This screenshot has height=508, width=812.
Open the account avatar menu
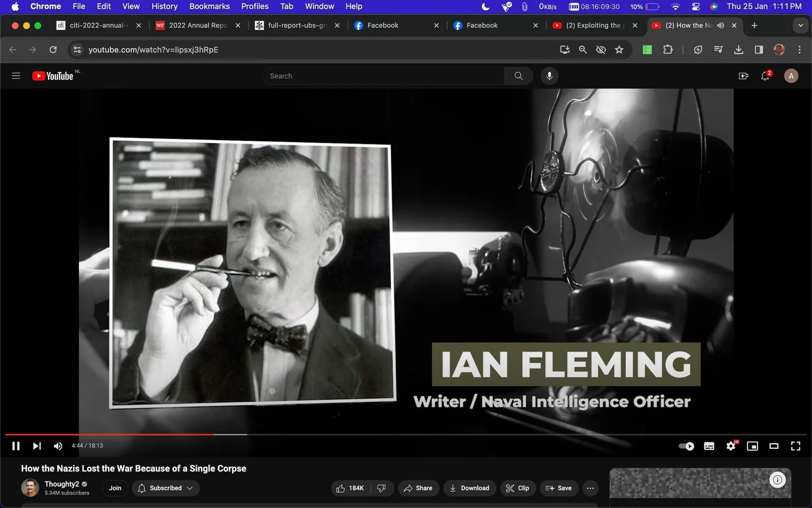click(x=791, y=76)
